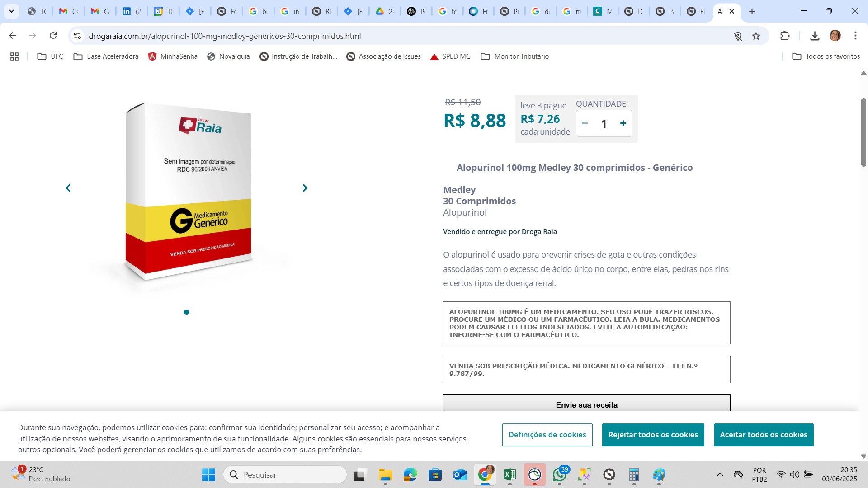Bookmark this page with star icon
Screen dimensions: 868x488
tap(756, 36)
